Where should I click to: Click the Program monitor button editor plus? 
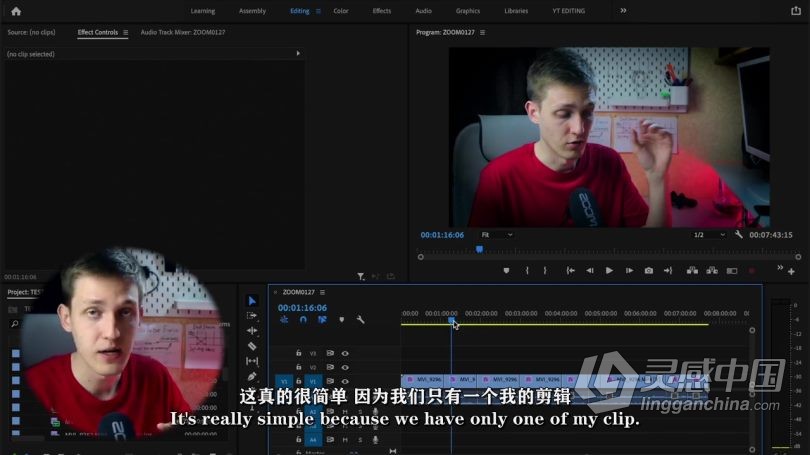(x=792, y=271)
